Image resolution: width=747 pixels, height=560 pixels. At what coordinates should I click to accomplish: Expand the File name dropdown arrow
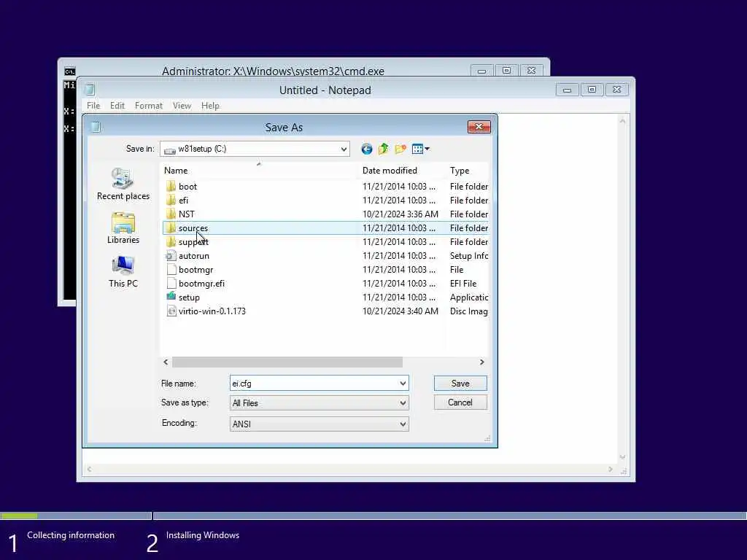(403, 384)
